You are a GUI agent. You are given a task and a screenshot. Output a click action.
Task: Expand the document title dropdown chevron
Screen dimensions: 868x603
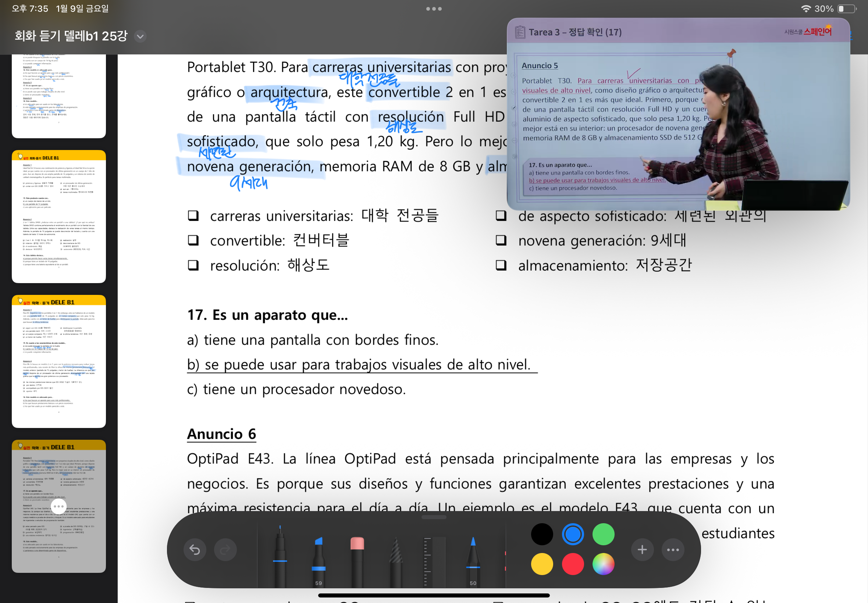(140, 36)
